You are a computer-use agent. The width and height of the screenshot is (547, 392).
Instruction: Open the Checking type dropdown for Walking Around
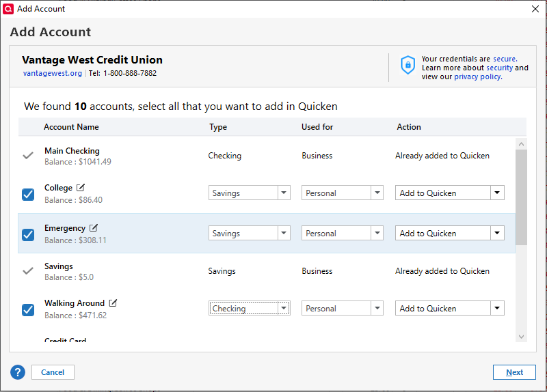coord(284,309)
